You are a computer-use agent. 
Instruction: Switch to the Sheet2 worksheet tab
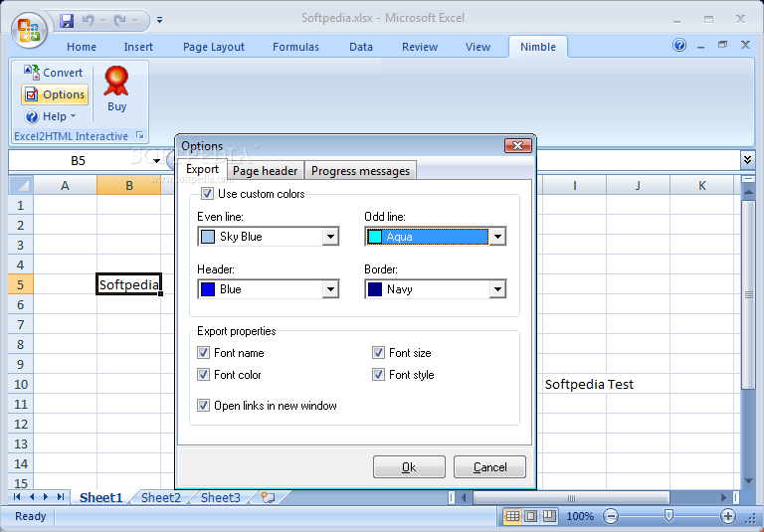pyautogui.click(x=161, y=497)
